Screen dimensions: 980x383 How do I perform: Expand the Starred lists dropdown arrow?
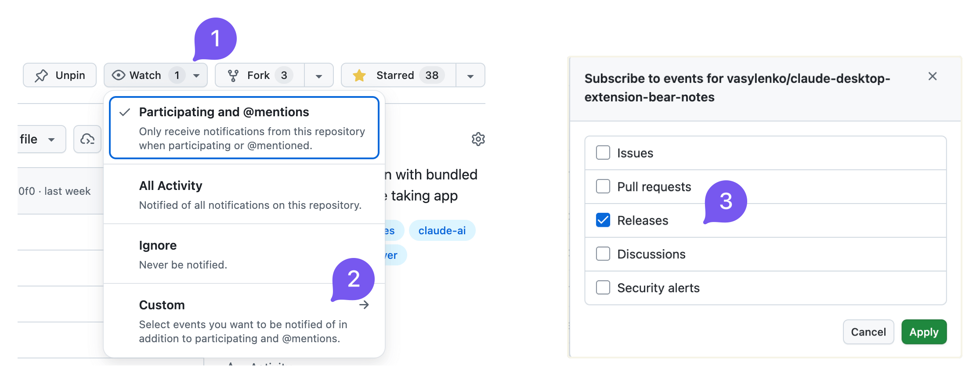point(470,76)
